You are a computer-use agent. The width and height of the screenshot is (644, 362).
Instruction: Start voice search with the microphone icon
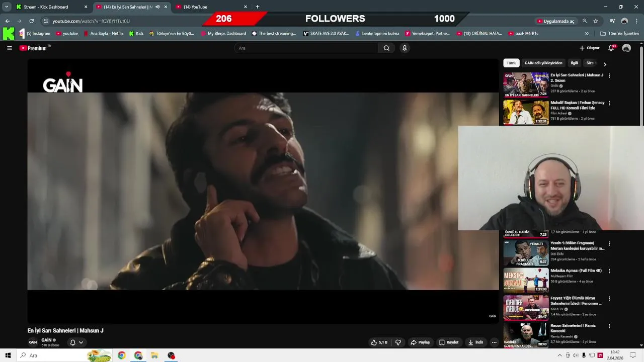tap(405, 48)
